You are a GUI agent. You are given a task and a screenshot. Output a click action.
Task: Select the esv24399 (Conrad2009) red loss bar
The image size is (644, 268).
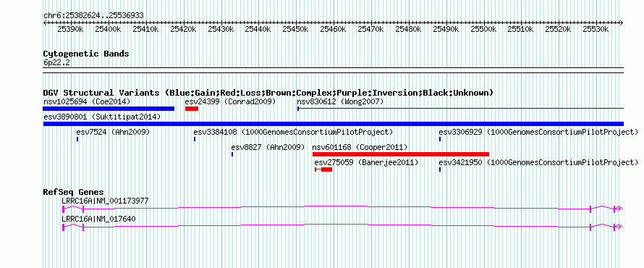point(192,109)
